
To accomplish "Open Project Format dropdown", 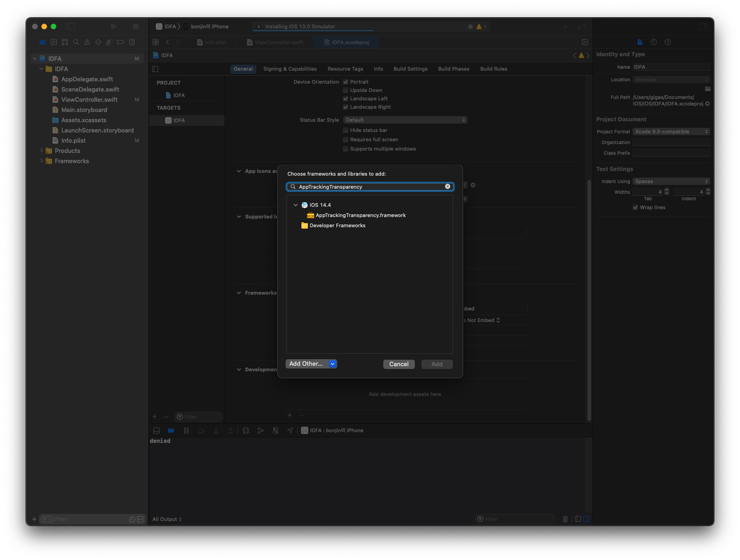I will 671,132.
